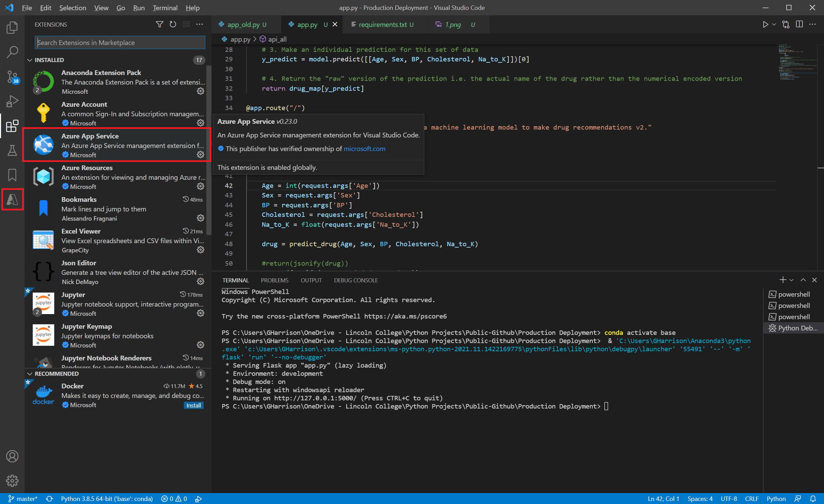Image resolution: width=824 pixels, height=504 pixels.
Task: Switch to the DEBUG CONSOLE tab
Action: click(x=356, y=280)
